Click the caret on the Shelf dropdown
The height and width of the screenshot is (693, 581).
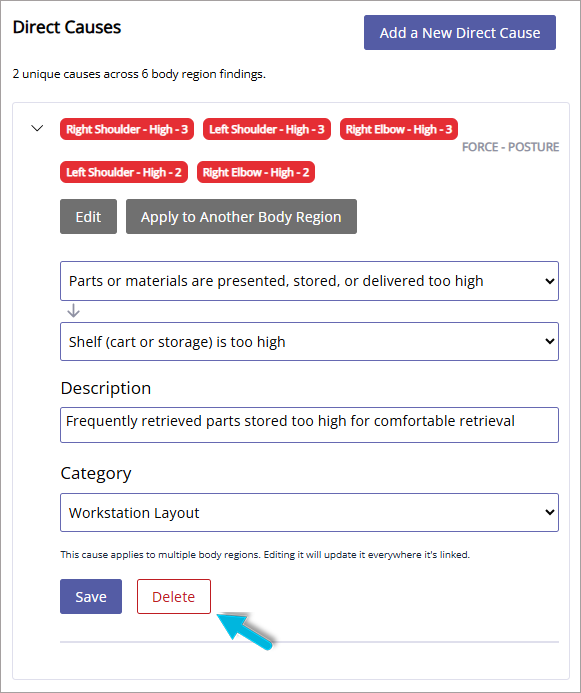(x=550, y=342)
